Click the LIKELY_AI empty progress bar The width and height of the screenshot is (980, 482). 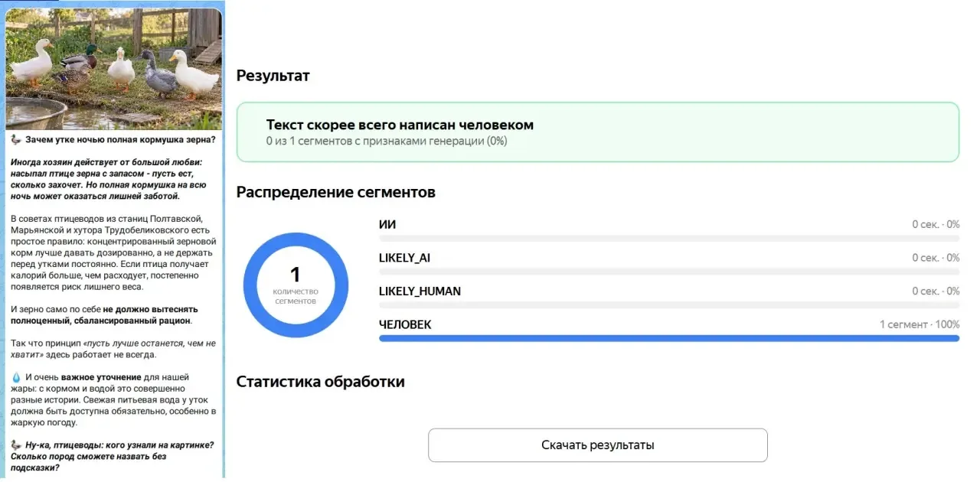[x=669, y=272]
